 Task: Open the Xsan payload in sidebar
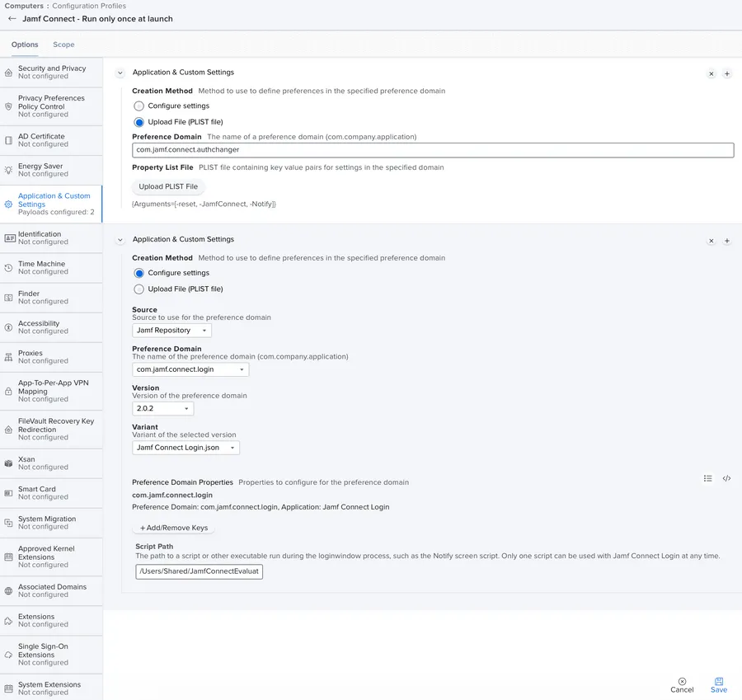[51, 463]
